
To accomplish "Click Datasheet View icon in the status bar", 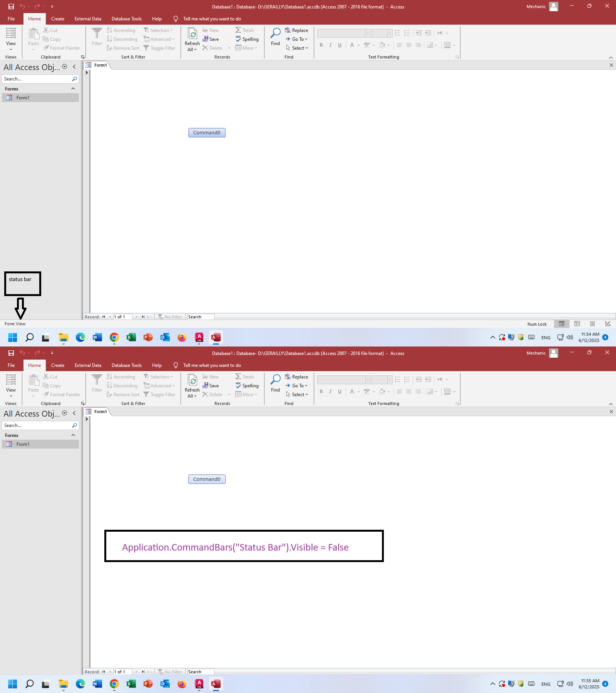I will (577, 324).
